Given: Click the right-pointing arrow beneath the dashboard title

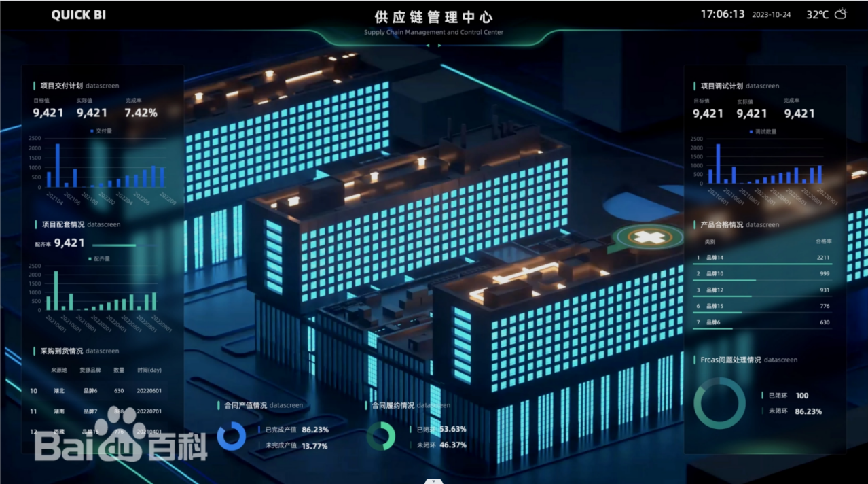Looking at the screenshot, I should pyautogui.click(x=439, y=45).
